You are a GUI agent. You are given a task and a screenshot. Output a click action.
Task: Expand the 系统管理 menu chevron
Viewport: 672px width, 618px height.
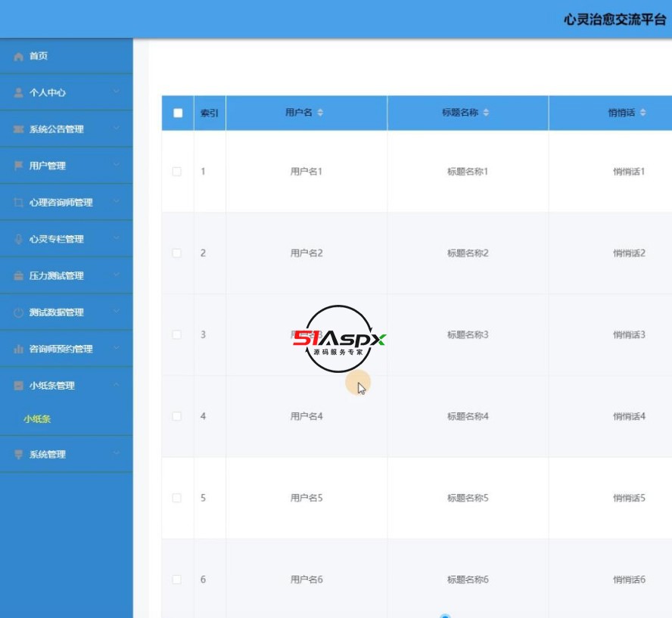116,454
